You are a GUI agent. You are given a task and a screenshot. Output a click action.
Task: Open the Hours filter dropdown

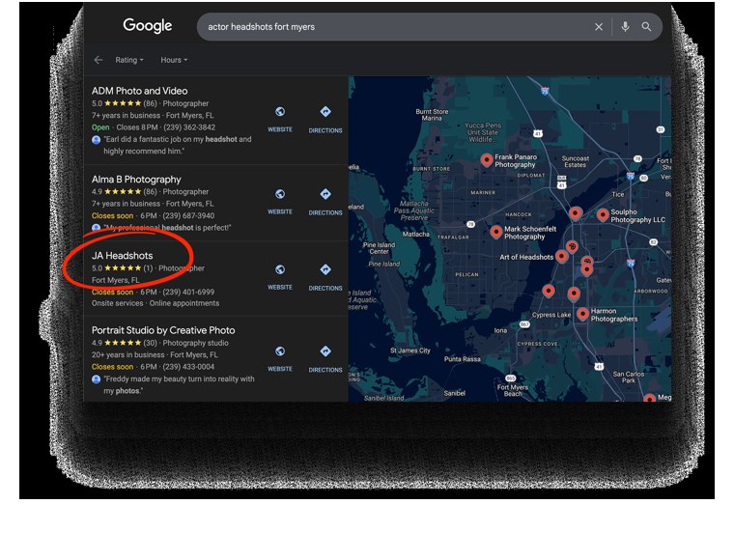click(174, 60)
